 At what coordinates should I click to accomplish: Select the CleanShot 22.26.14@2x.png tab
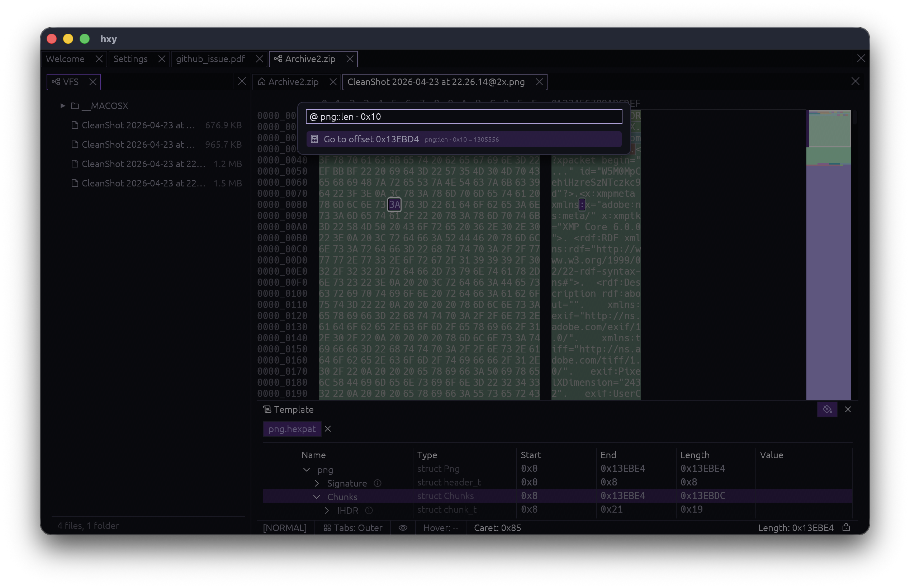436,82
